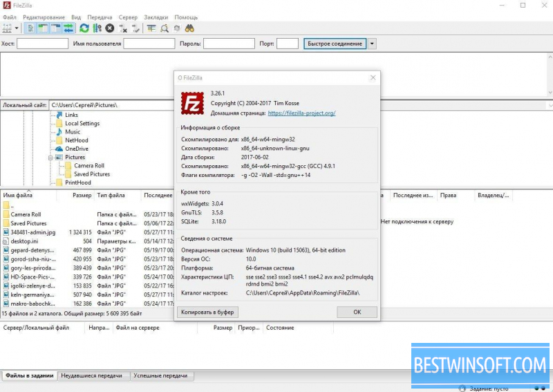This screenshot has height=392, width=553.
Task: Toggle remote directory tree display
Action: (56, 28)
